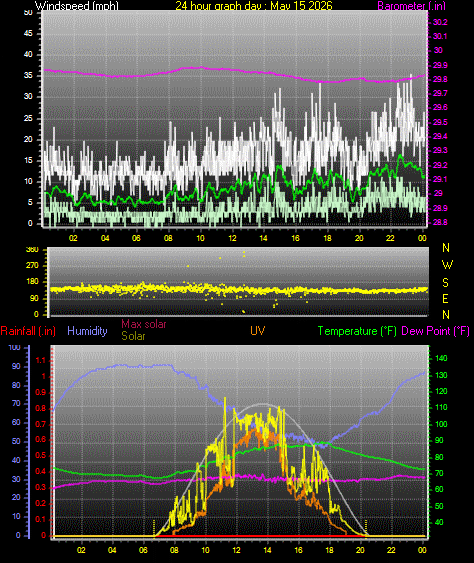This screenshot has height=563, width=474.
Task: Click the 06 hour tick on bottom graph
Action: [x=143, y=550]
